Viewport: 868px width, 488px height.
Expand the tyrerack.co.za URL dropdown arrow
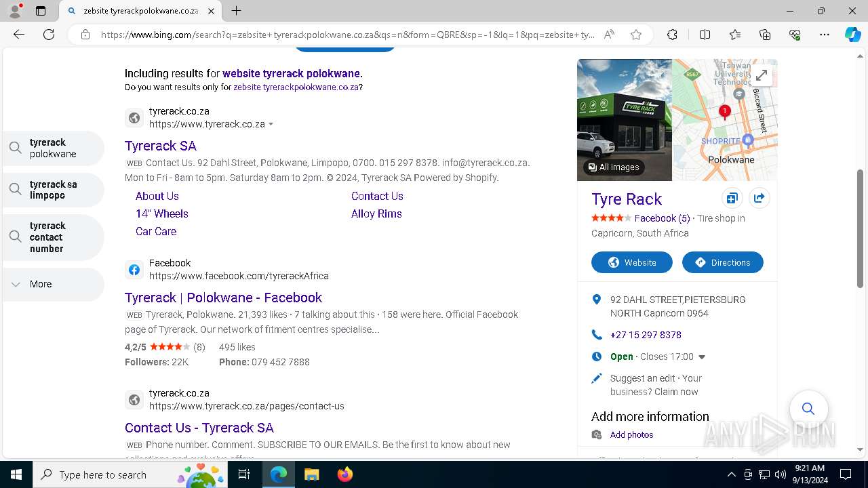(x=271, y=125)
